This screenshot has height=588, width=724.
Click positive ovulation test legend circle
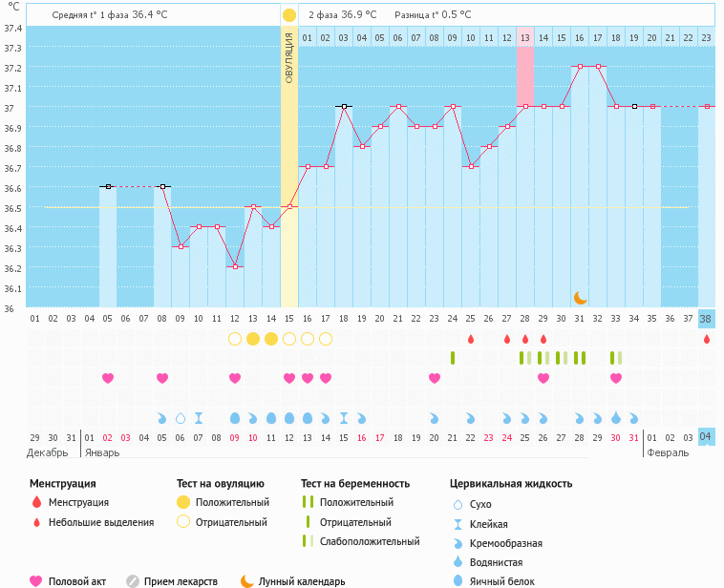(182, 502)
